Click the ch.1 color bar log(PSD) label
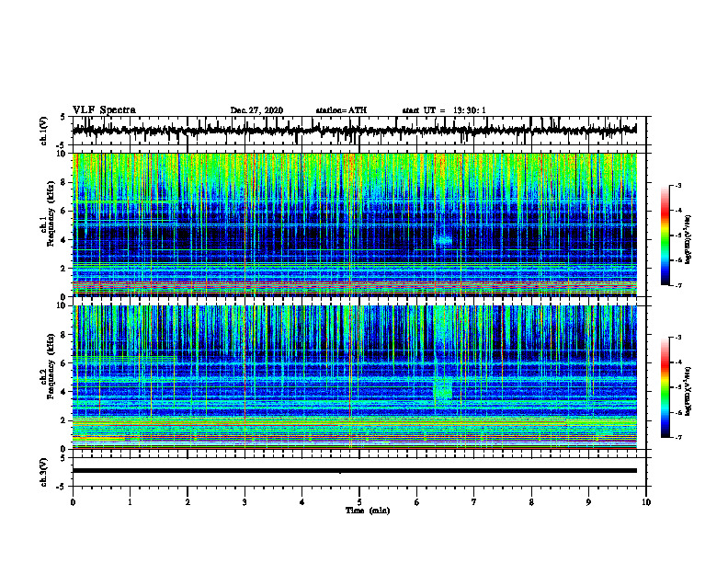This screenshot has width=728, height=563. (x=688, y=240)
